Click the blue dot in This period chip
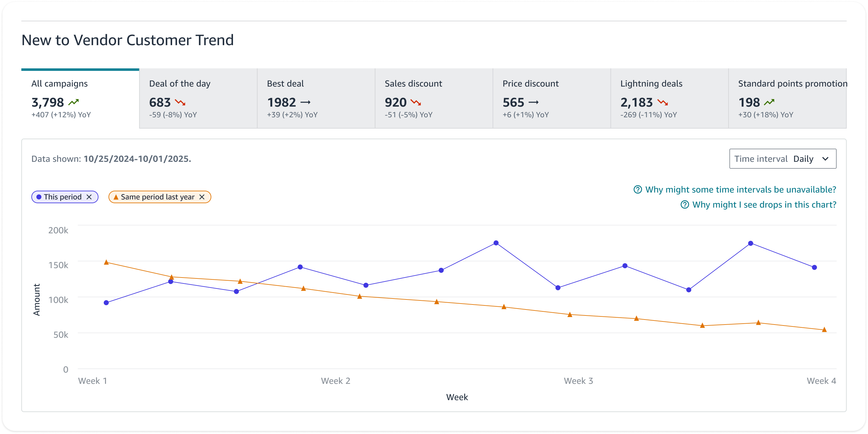Image resolution: width=868 pixels, height=434 pixels. pyautogui.click(x=39, y=197)
